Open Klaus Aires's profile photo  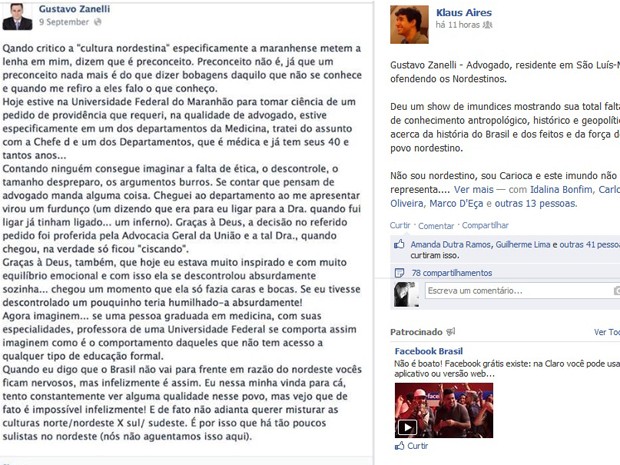pos(409,25)
